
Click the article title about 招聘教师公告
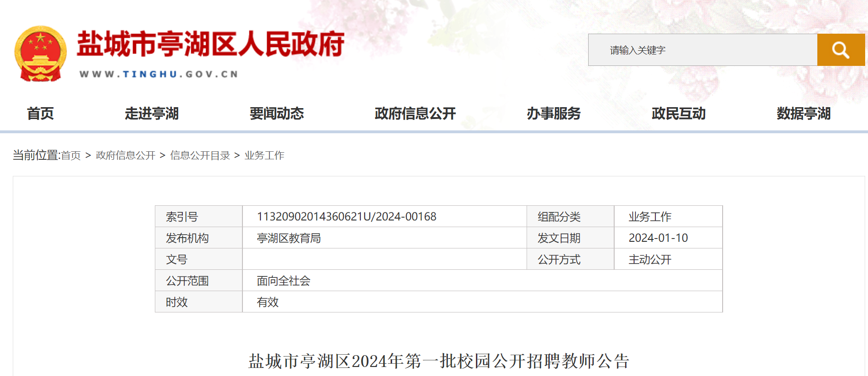tap(438, 361)
